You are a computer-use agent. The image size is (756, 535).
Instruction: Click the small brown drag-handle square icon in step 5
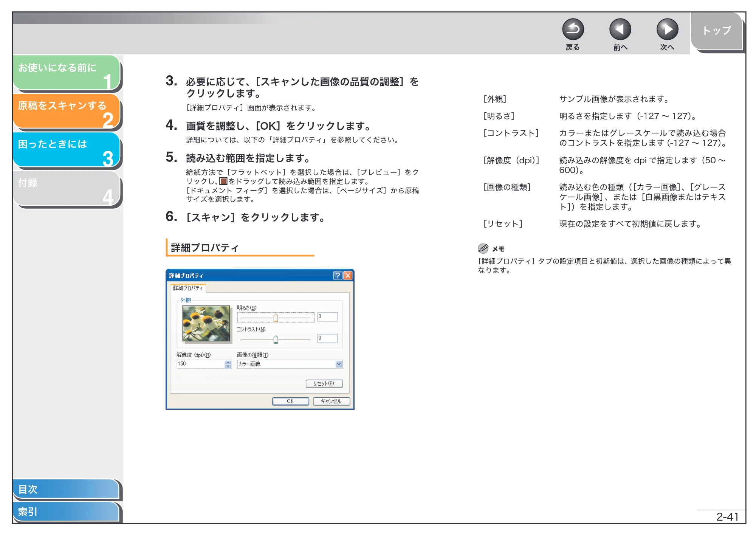pos(223,181)
